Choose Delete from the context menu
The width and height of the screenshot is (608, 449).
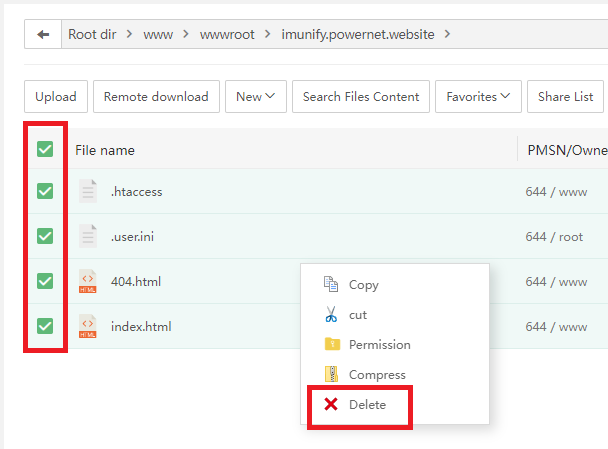[366, 405]
